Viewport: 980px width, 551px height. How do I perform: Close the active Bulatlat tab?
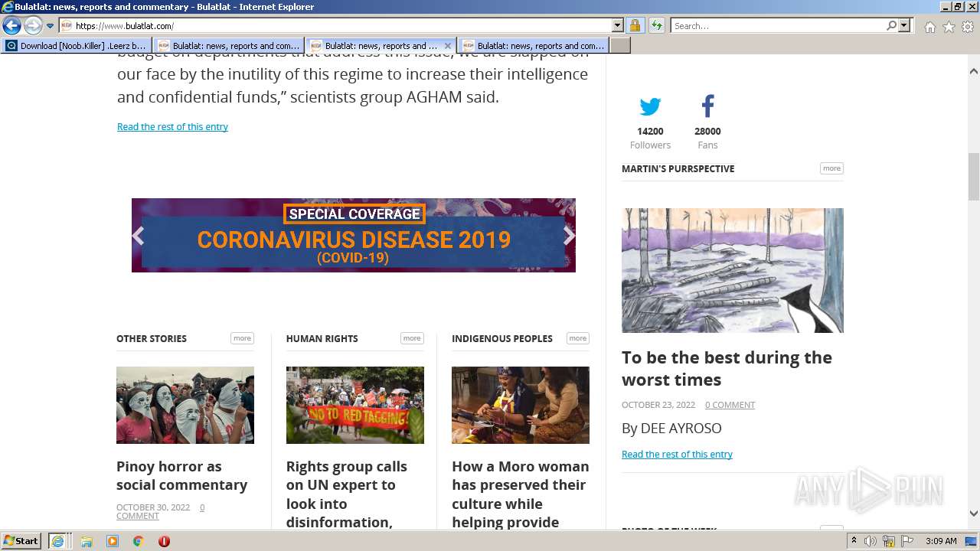click(x=448, y=46)
